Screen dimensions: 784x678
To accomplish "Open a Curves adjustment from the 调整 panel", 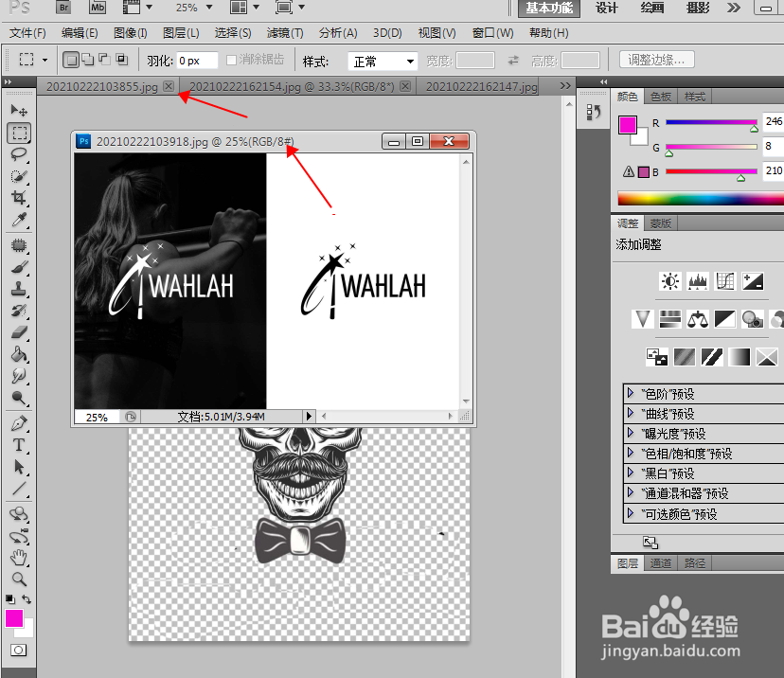I will click(x=727, y=280).
